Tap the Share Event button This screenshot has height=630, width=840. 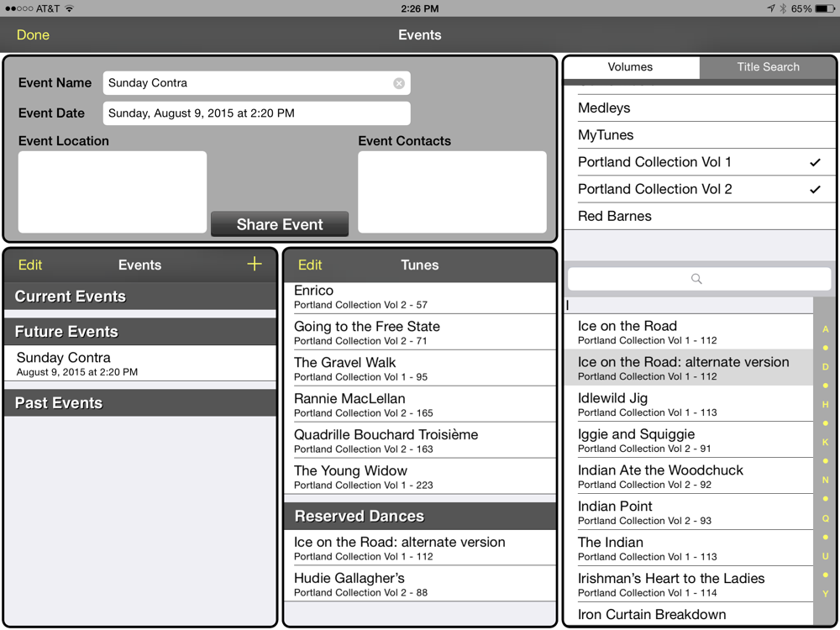tap(280, 224)
